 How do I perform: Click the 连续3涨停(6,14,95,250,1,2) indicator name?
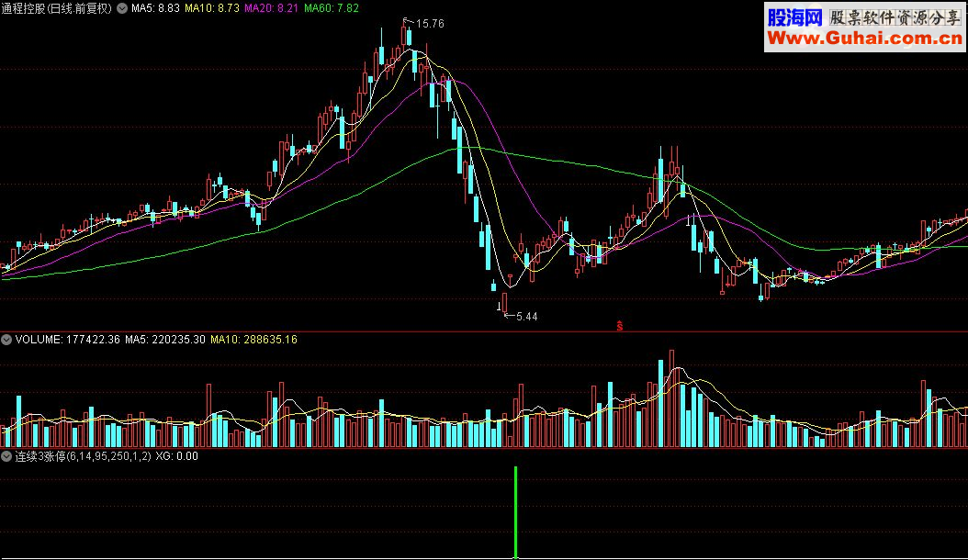click(x=83, y=456)
